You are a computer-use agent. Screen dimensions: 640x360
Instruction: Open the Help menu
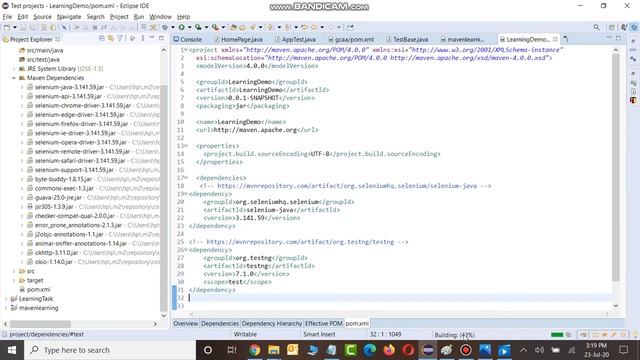click(x=183, y=17)
